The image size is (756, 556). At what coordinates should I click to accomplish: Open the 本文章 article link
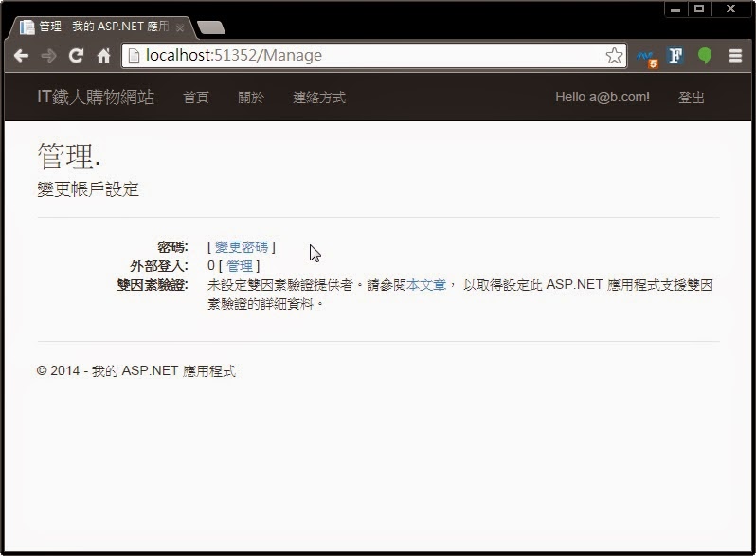(426, 285)
